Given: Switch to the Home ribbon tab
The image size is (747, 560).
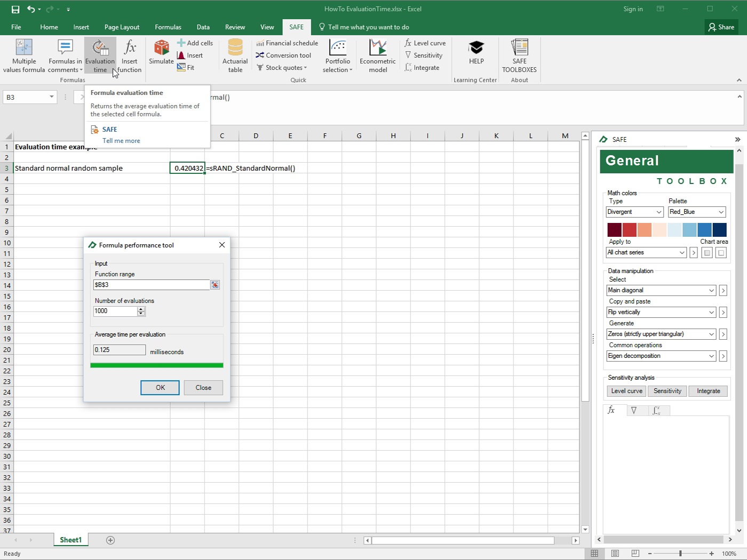Looking at the screenshot, I should point(49,27).
